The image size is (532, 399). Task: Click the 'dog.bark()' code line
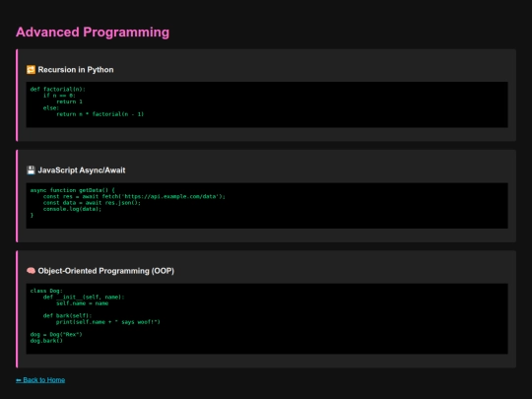tap(46, 340)
